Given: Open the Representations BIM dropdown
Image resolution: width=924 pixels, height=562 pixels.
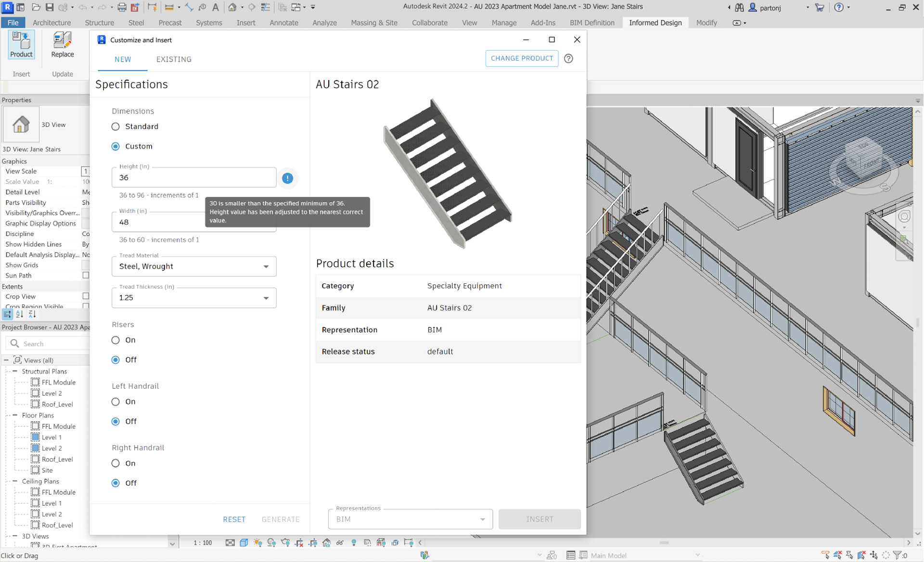Looking at the screenshot, I should coord(411,519).
